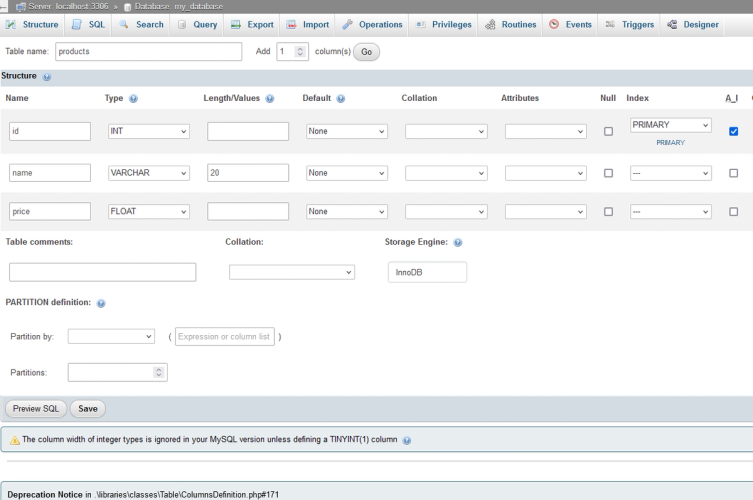This screenshot has height=500, width=753.
Task: Open help icon next to Type header
Action: click(x=134, y=98)
